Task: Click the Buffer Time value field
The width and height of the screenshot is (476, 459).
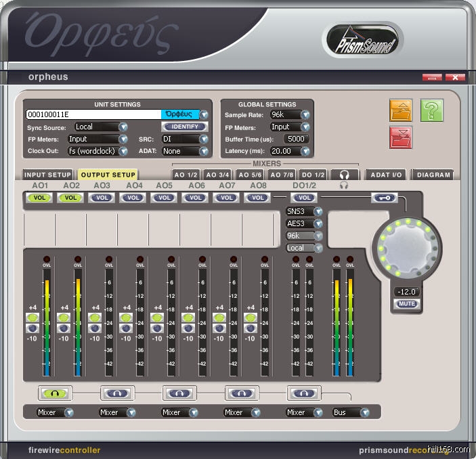Action: 290,139
